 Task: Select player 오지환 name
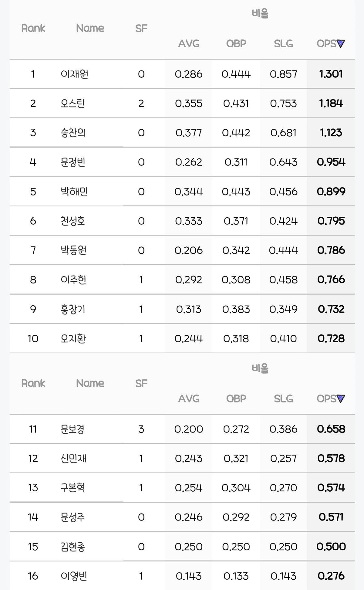pos(73,338)
